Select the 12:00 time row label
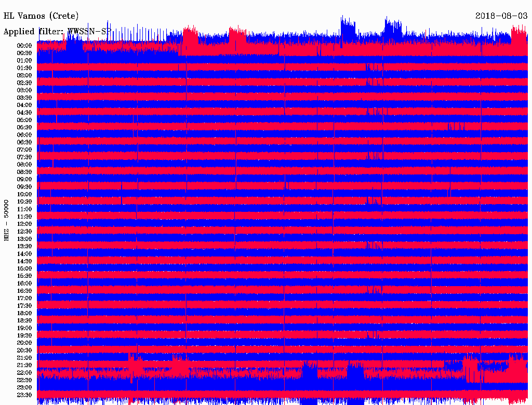 click(24, 224)
